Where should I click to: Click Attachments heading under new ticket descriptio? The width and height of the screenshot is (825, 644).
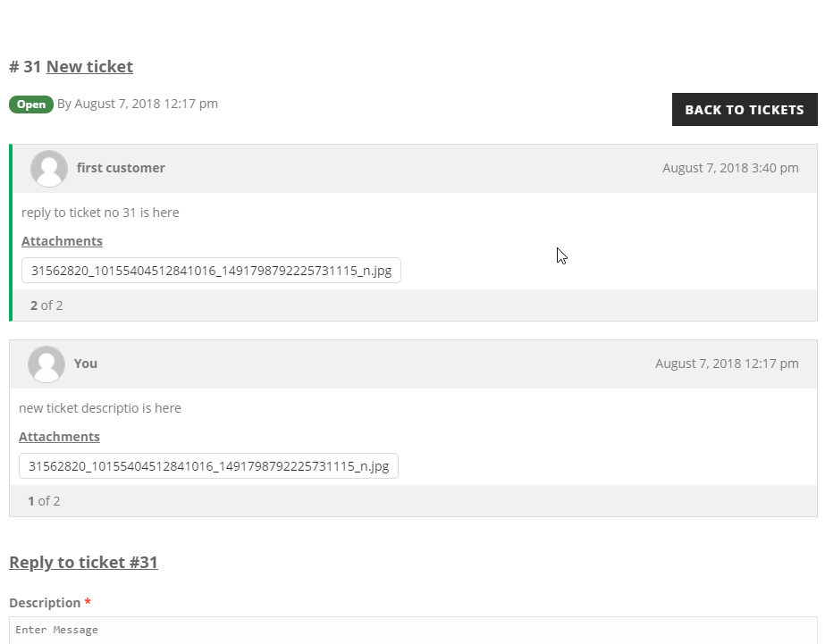(60, 437)
